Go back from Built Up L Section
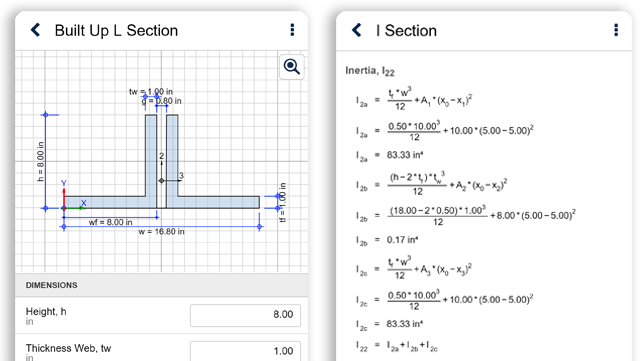The image size is (640, 361). pos(36,30)
